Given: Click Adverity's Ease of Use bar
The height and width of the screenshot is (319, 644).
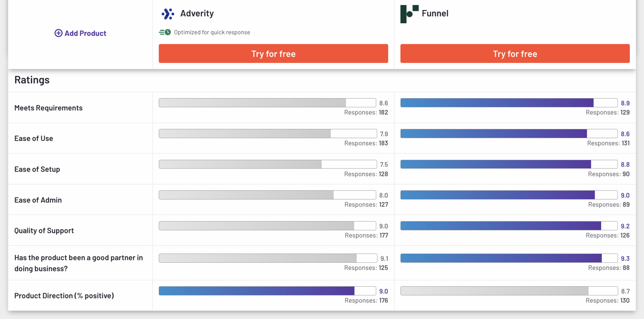Looking at the screenshot, I should [x=267, y=133].
